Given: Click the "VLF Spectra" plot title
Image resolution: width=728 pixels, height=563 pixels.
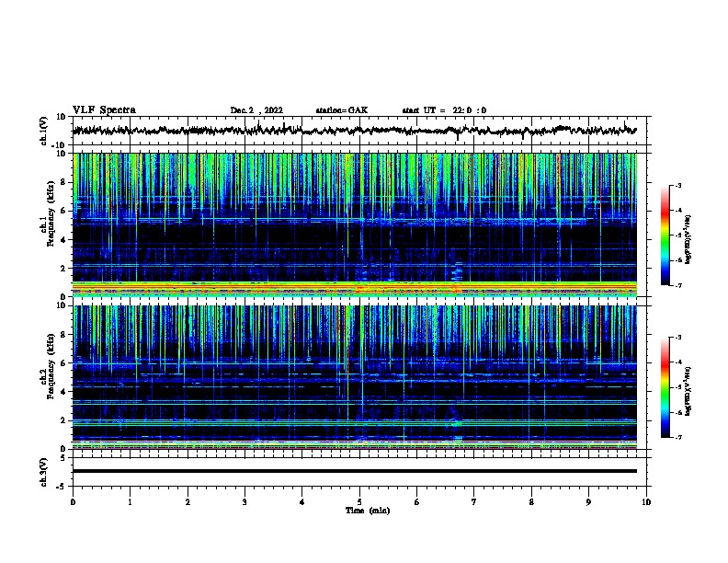Looking at the screenshot, I should pos(104,110).
